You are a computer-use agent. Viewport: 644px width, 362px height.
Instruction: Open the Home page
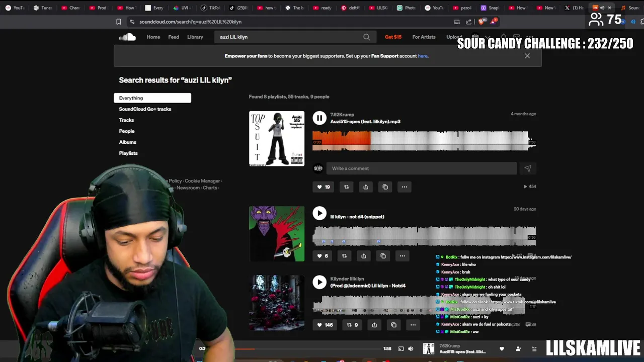(153, 37)
